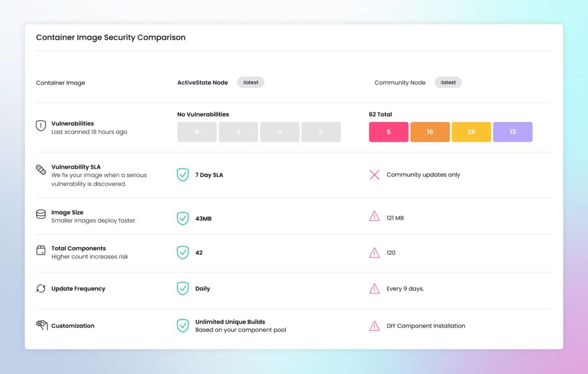
Task: Open the ActiveState Node :latest tag selector
Action: click(x=250, y=82)
